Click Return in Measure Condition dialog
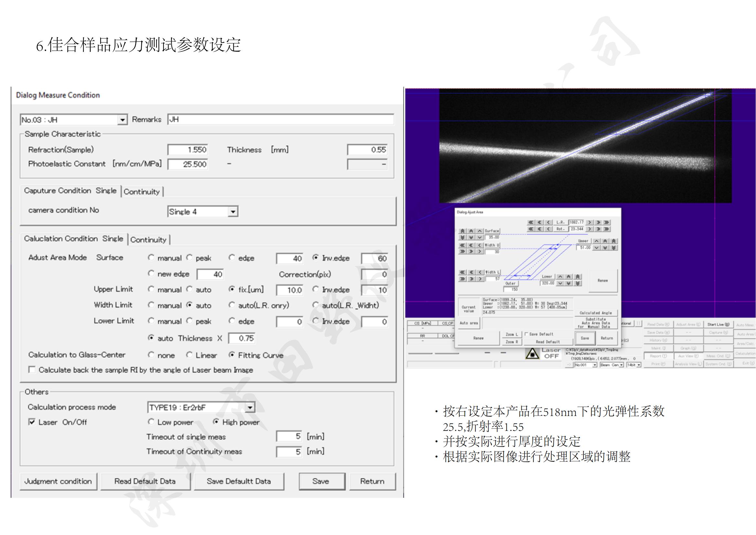Screen dimensions: 756x535 372,481
